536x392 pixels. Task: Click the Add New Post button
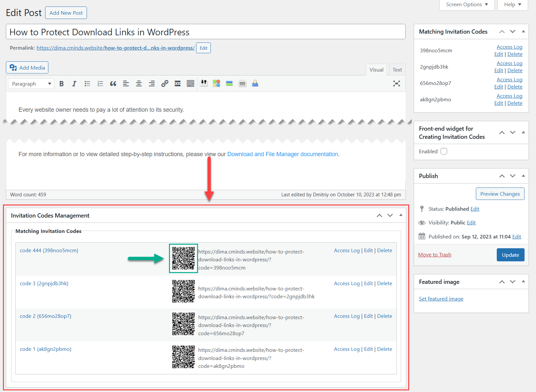point(66,13)
